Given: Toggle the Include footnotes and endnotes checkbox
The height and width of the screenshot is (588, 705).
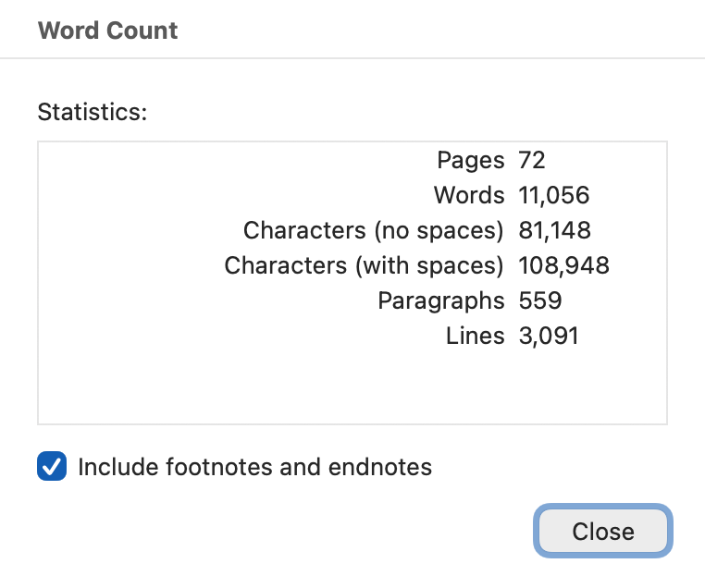Looking at the screenshot, I should click(52, 467).
